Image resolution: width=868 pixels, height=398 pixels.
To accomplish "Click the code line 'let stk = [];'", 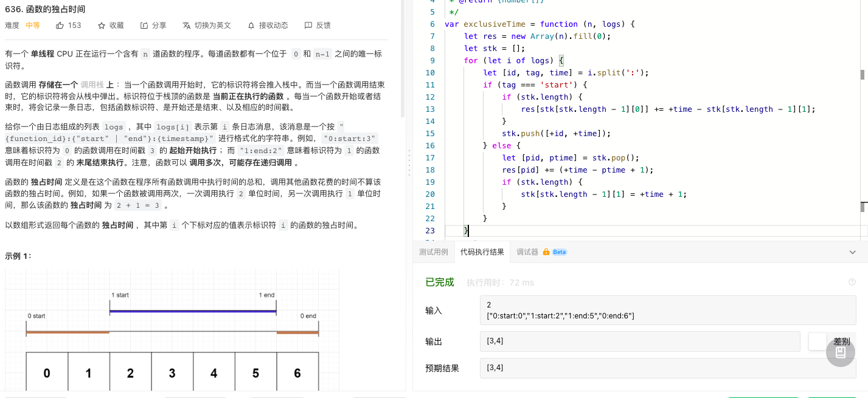I will pyautogui.click(x=494, y=49).
